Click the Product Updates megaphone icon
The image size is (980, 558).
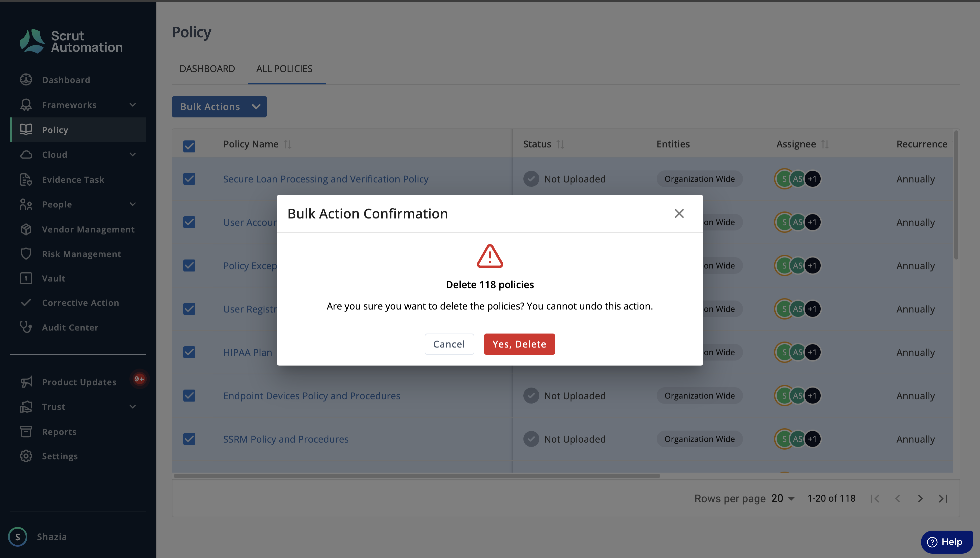26,382
